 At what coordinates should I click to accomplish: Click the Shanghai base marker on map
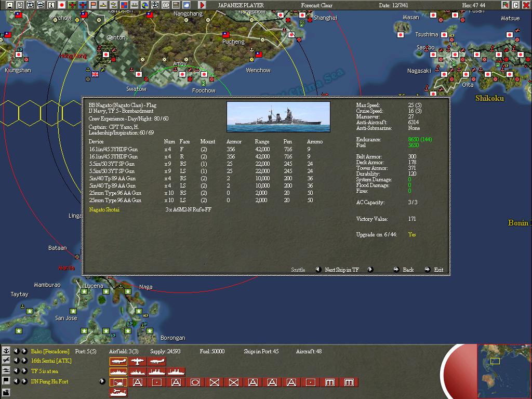(x=302, y=15)
